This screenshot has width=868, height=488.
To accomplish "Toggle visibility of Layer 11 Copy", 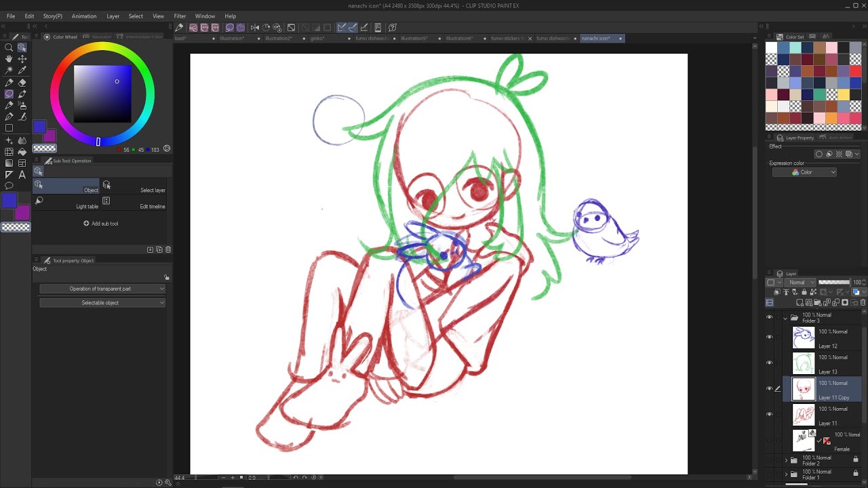I will 769,388.
